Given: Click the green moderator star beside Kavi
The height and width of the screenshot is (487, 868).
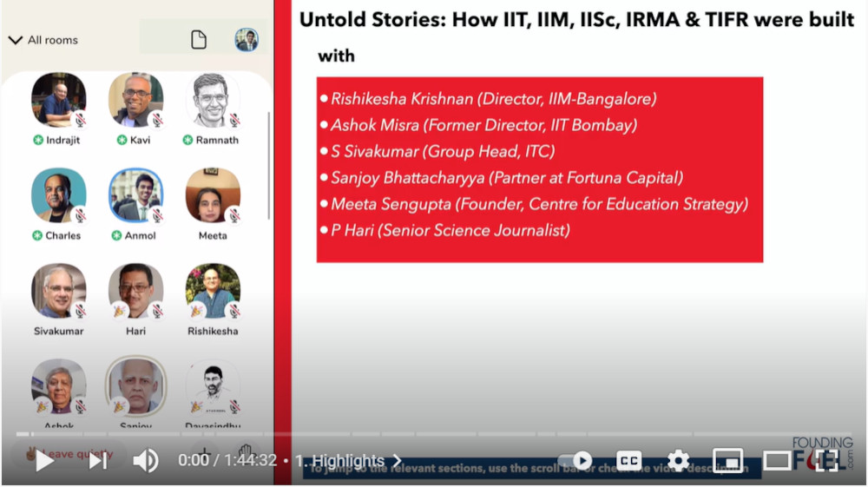Looking at the screenshot, I should tap(122, 140).
